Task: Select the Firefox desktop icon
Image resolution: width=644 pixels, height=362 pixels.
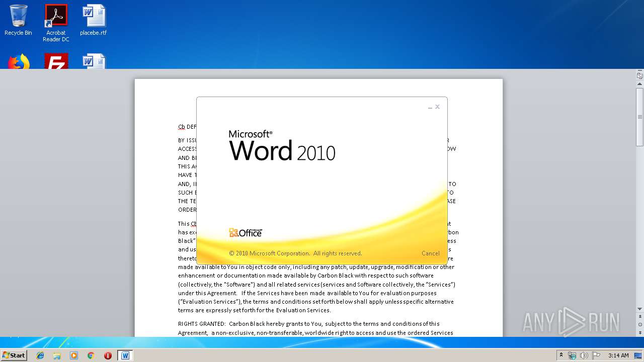Action: click(x=19, y=61)
